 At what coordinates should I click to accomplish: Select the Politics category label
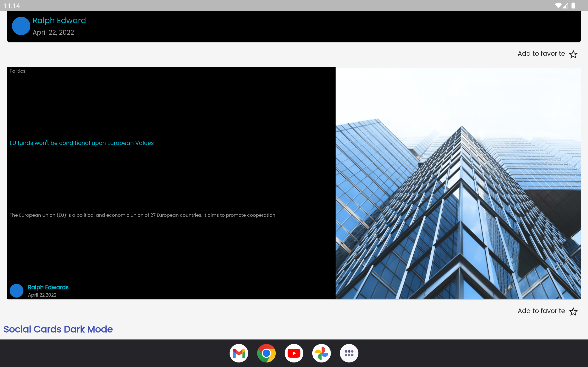(x=17, y=71)
